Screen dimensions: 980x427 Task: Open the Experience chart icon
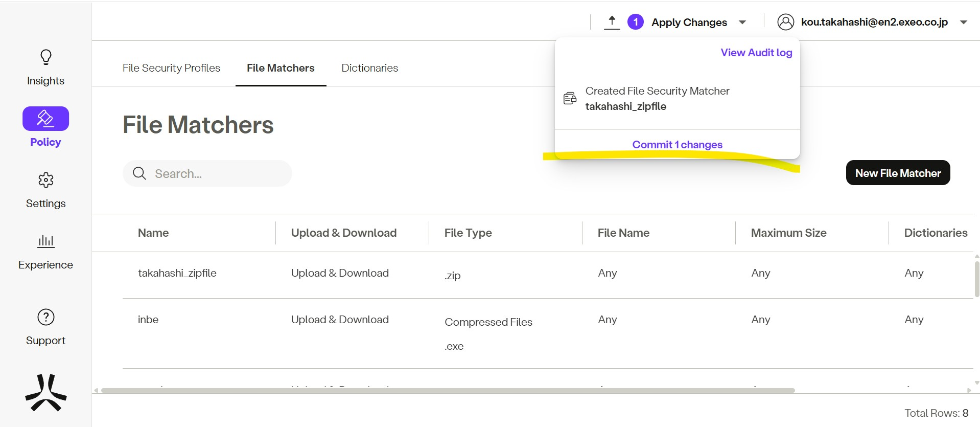coord(46,241)
